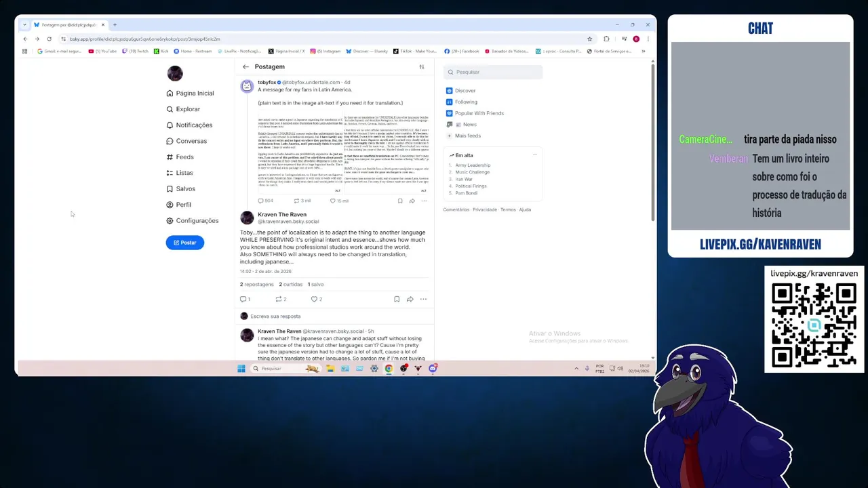
Task: Open the Army Leadership trending topic
Action: tap(473, 165)
